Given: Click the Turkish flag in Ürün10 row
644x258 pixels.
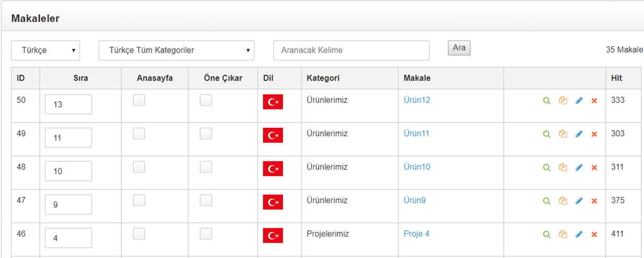Looking at the screenshot, I should tap(273, 169).
